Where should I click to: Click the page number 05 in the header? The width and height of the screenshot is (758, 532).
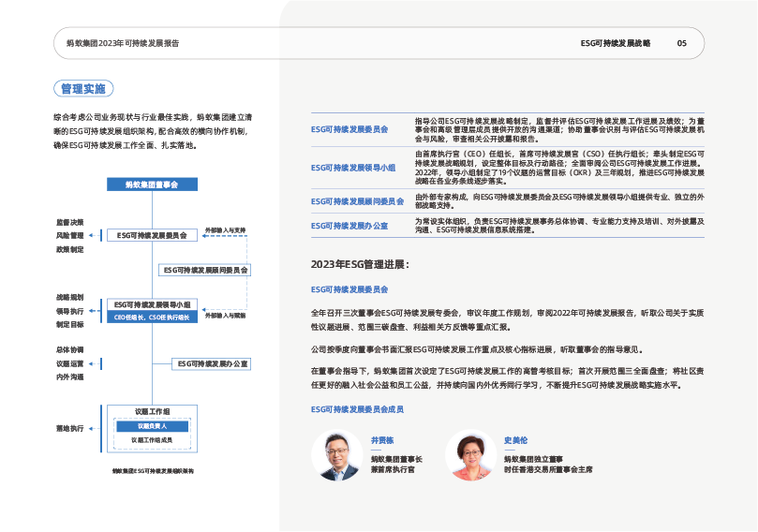[682, 43]
